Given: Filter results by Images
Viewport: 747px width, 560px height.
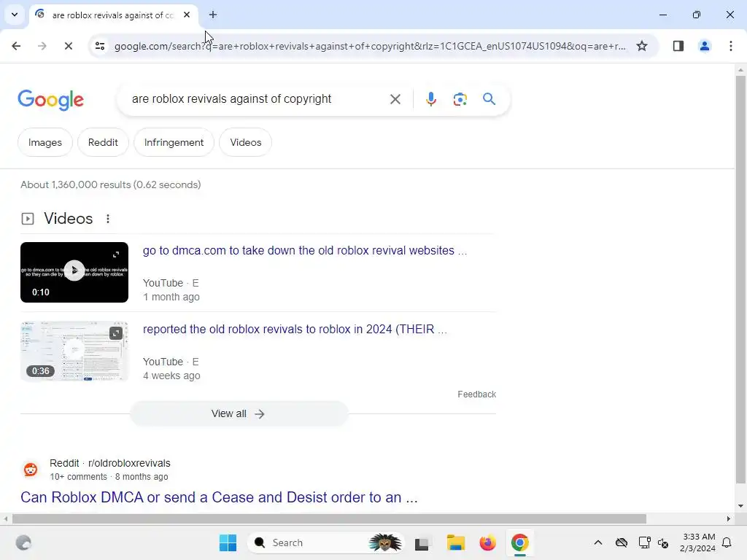Looking at the screenshot, I should [44, 142].
